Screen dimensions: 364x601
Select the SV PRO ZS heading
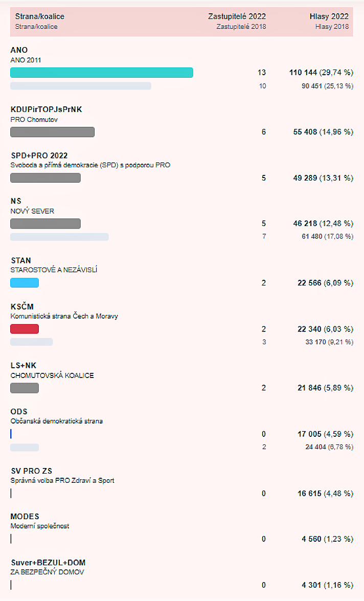(31, 471)
